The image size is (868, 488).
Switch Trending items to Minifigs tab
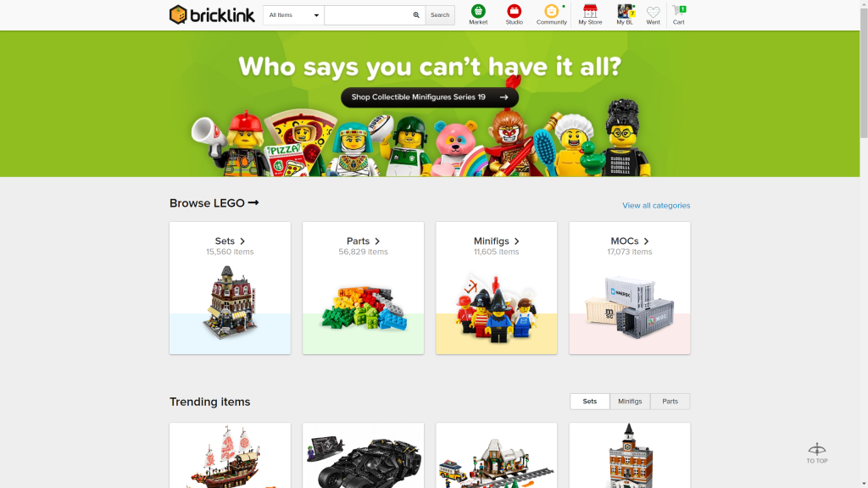(x=630, y=402)
